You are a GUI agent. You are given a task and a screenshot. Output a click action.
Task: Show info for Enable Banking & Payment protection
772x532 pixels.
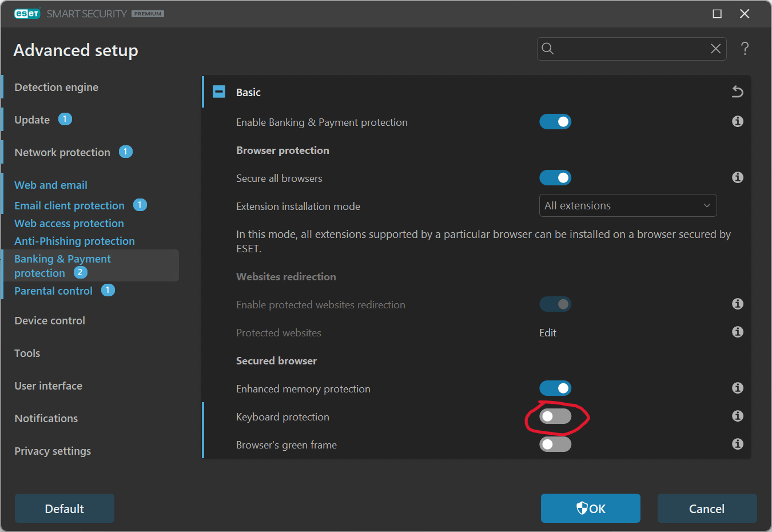click(738, 121)
